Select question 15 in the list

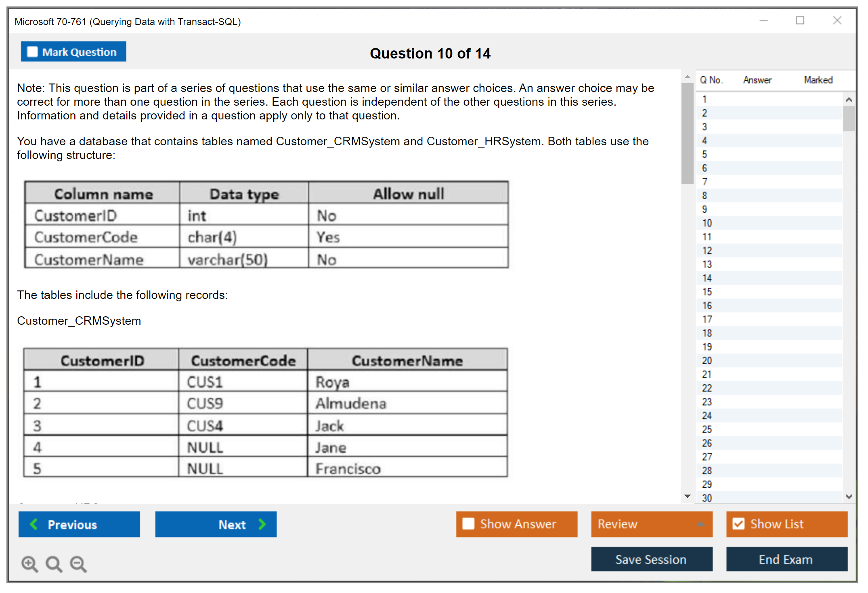click(707, 292)
